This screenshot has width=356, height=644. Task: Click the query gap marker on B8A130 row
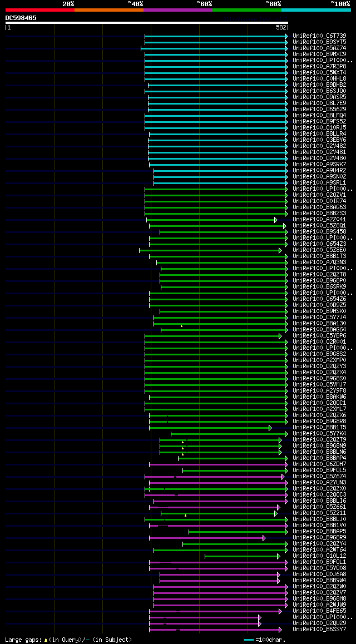click(181, 326)
